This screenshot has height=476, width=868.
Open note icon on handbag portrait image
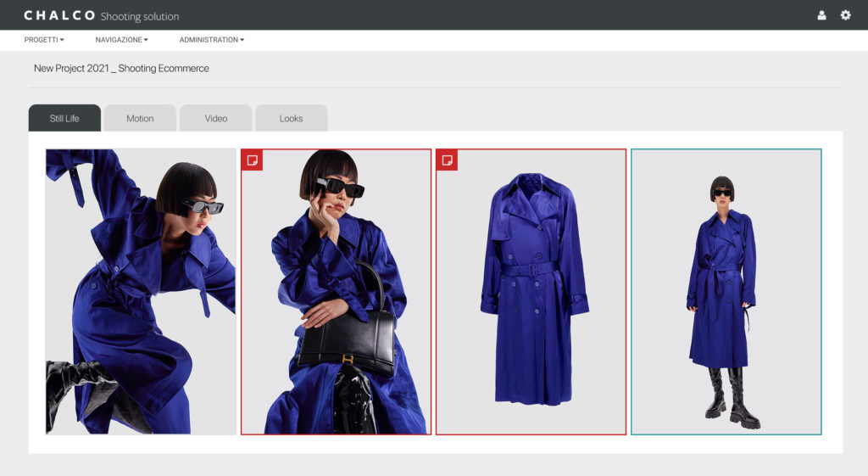point(252,160)
